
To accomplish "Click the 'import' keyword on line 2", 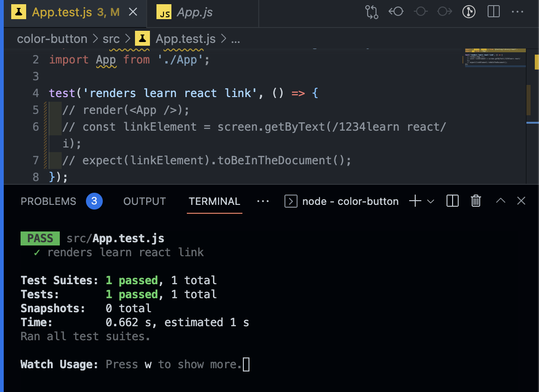I will [x=69, y=60].
